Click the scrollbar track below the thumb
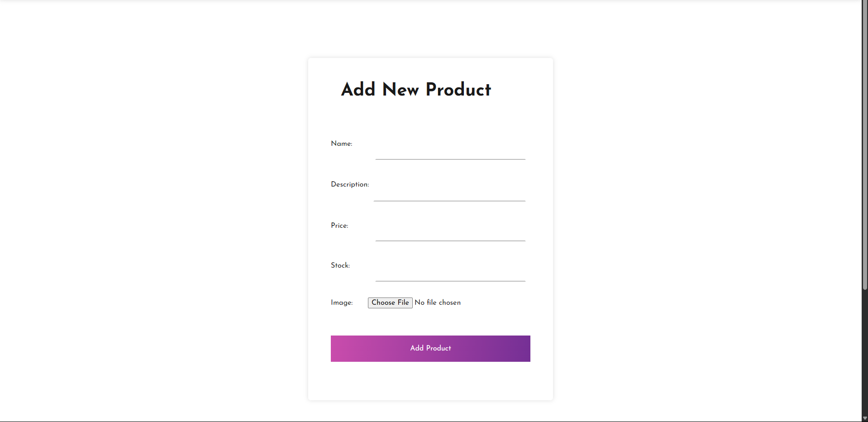This screenshot has width=868, height=422. coord(865,353)
